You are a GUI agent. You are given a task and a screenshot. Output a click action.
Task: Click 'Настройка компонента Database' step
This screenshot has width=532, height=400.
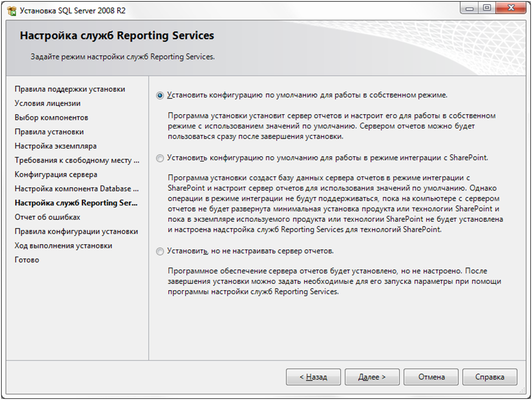pos(77,189)
